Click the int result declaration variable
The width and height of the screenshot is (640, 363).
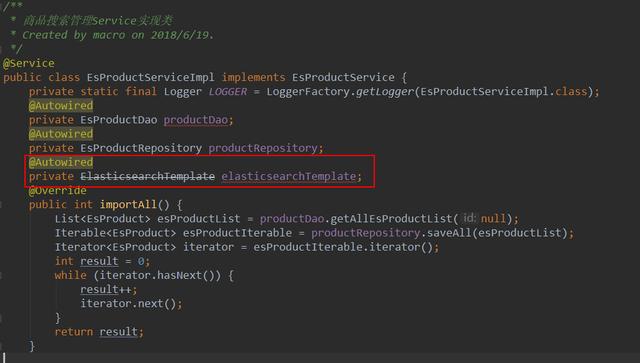tap(99, 261)
